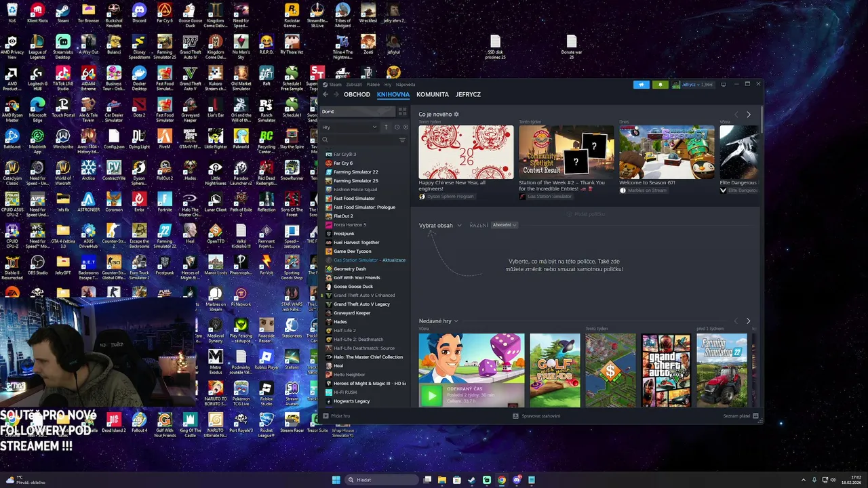Image resolution: width=868 pixels, height=488 pixels.
Task: Select SSD disk prosinec 25 desktop file
Action: point(496,47)
